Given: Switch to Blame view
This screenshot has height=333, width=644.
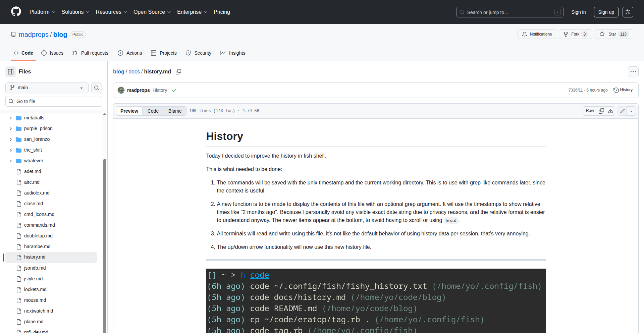Looking at the screenshot, I should (175, 111).
